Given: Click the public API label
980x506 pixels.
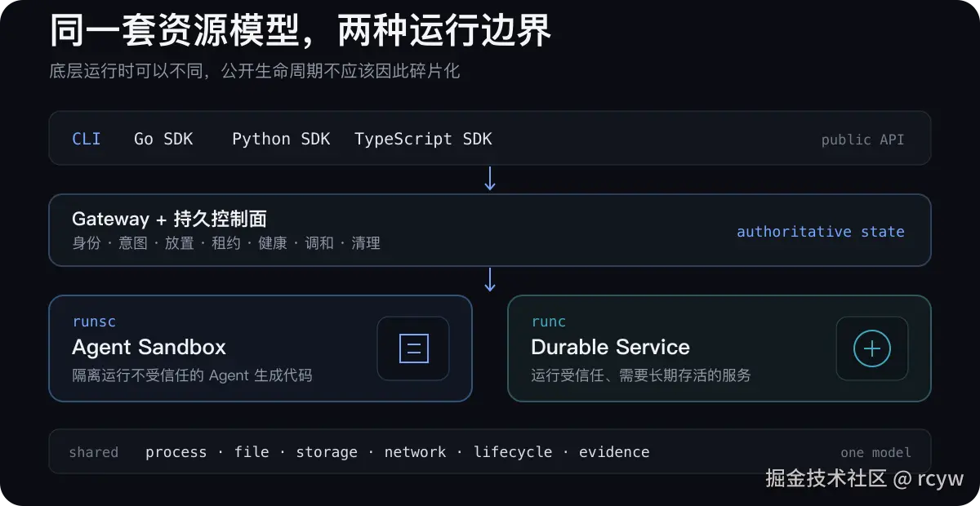Looking at the screenshot, I should (x=863, y=140).
